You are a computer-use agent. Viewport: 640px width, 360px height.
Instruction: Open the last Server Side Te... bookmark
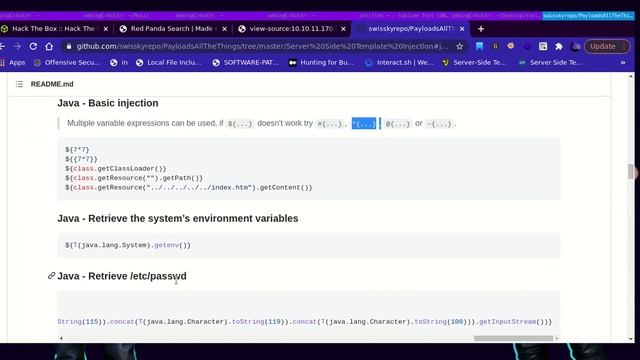tap(550, 62)
